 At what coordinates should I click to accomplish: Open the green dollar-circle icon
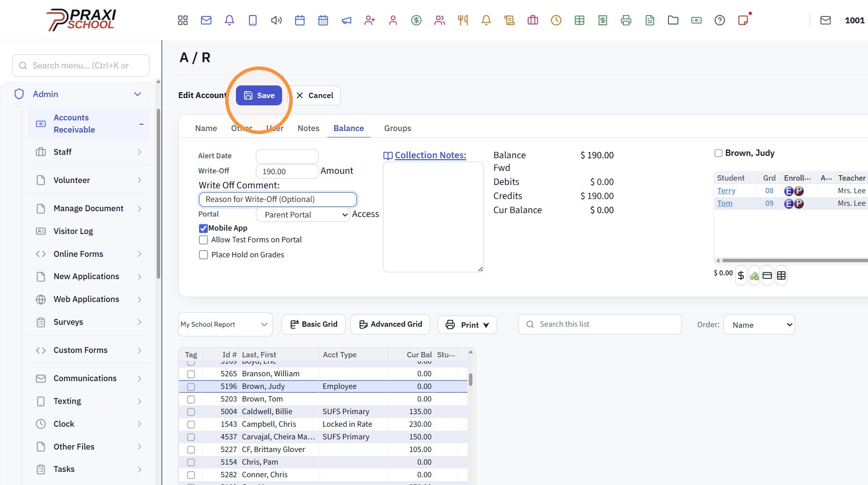click(417, 20)
